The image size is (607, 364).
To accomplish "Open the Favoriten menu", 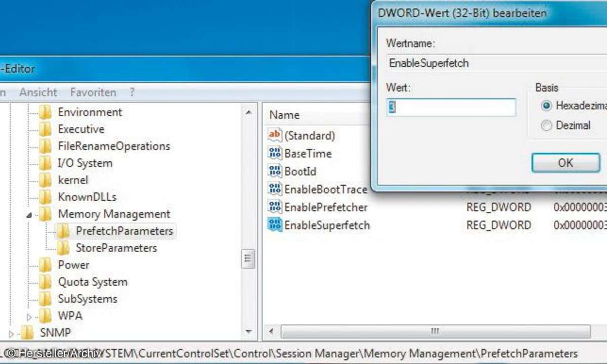I will 93,93.
